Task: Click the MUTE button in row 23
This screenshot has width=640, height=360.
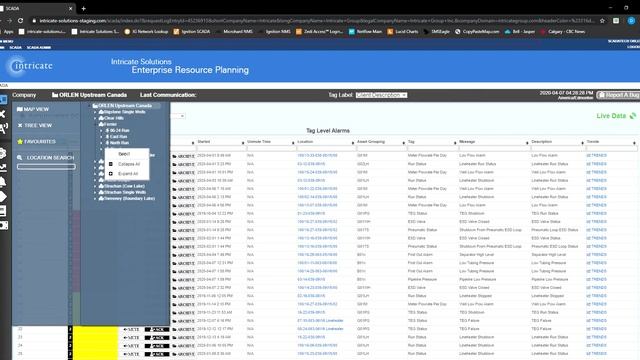Action: click(131, 338)
